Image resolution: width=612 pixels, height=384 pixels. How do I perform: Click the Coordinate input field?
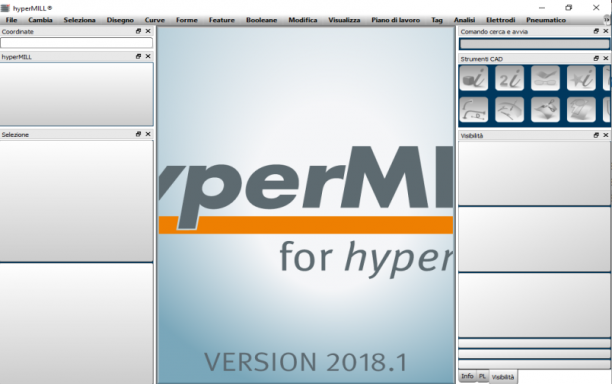[x=76, y=43]
